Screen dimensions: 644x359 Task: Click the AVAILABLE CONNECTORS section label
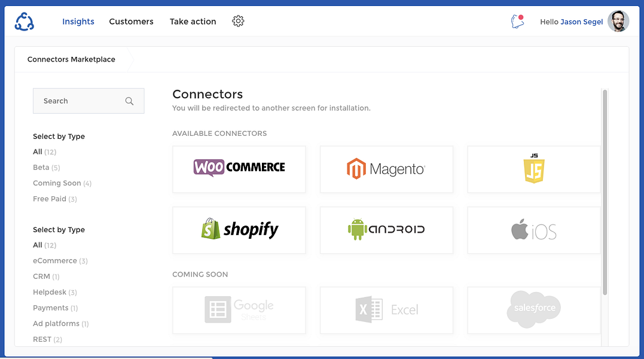point(219,133)
